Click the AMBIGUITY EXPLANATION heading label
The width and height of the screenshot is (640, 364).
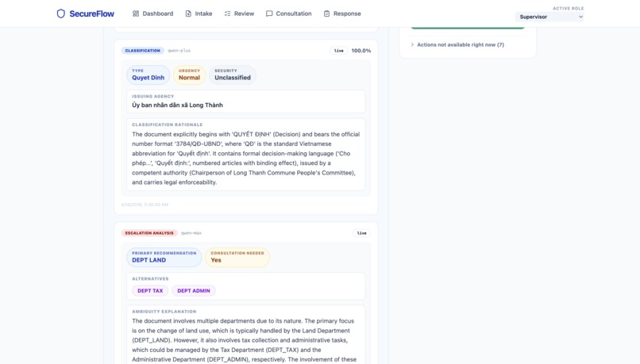tap(164, 312)
